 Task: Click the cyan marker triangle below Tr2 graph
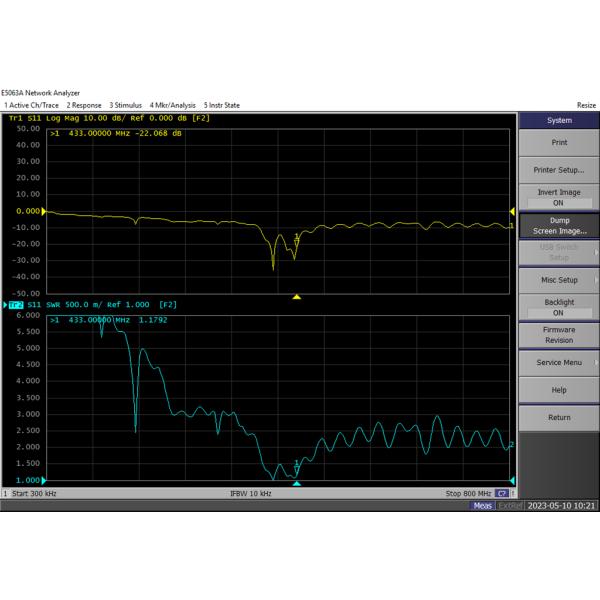(x=296, y=483)
